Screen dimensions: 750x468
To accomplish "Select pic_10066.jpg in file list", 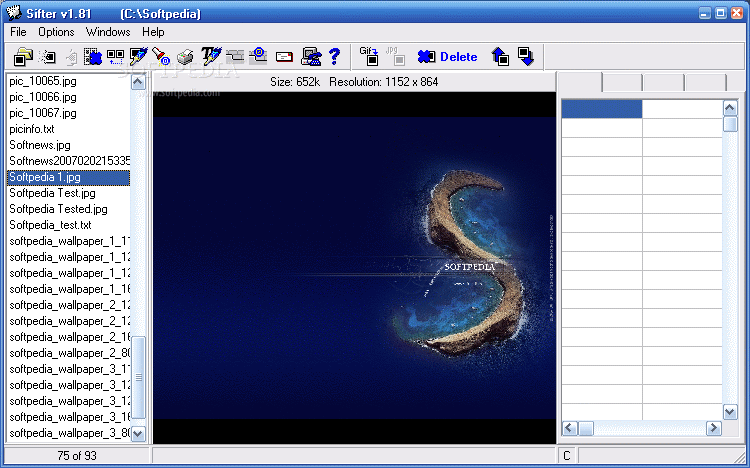I will (68, 97).
